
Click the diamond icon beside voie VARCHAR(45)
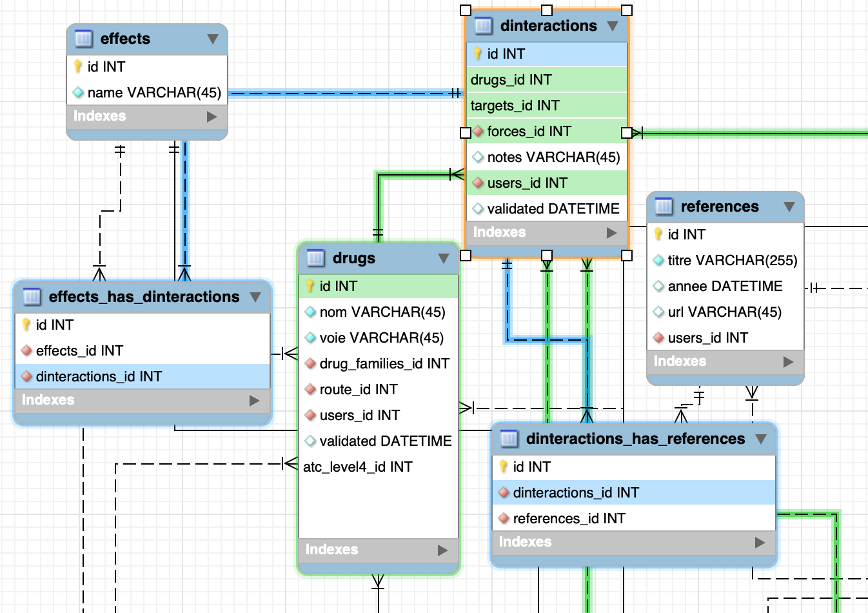tap(310, 337)
